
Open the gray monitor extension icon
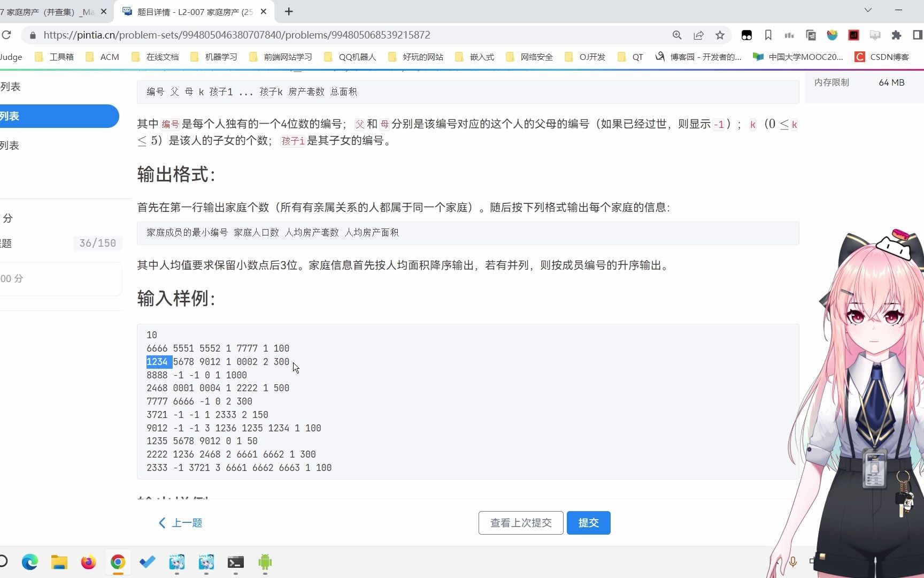[875, 35]
